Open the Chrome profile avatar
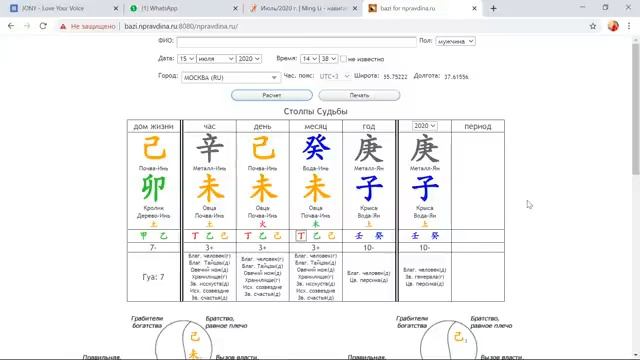Image resolution: width=640 pixels, height=360 pixels. [x=613, y=26]
